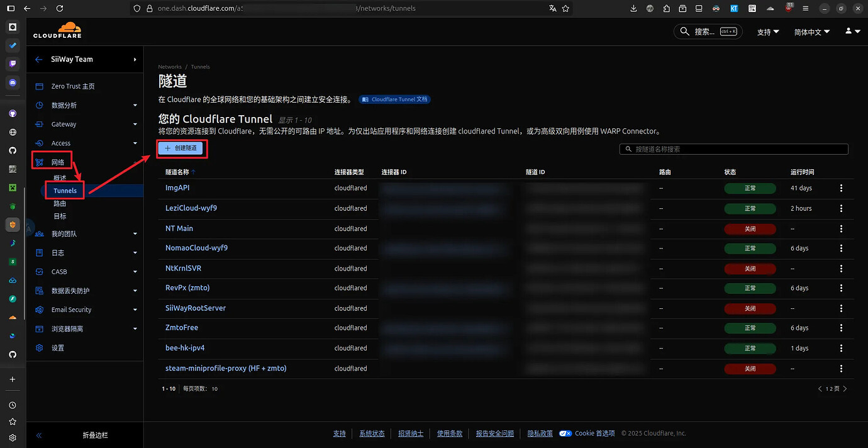The height and width of the screenshot is (448, 868).
Task: Open the user account dropdown
Action: (x=853, y=31)
